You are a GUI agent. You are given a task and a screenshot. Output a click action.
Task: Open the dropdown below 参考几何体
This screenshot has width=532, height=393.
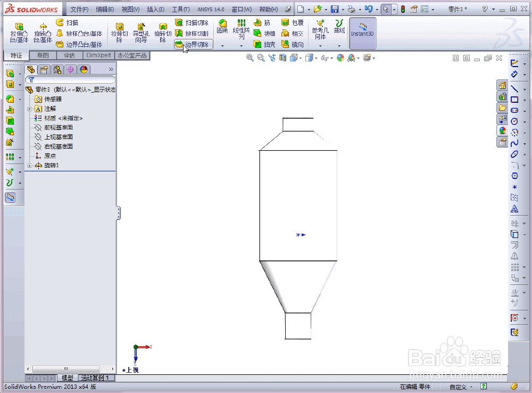tap(320, 45)
